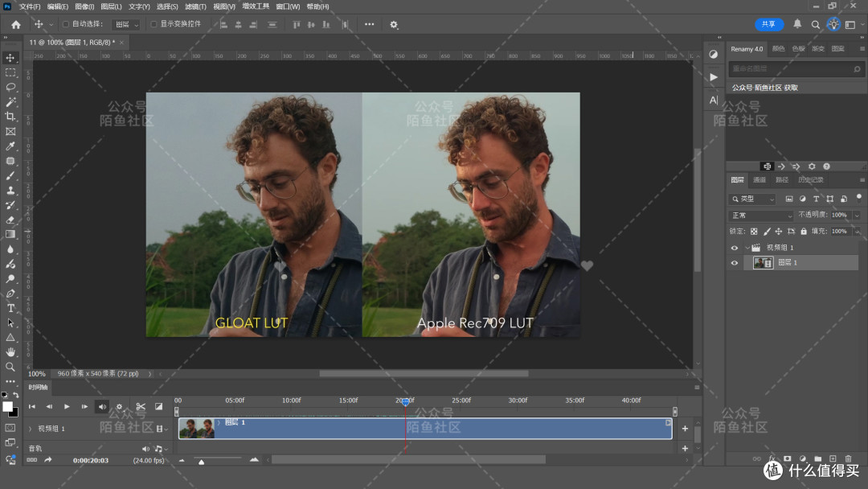Image resolution: width=868 pixels, height=489 pixels.
Task: Open the auto-select 图层 dropdown
Action: coord(126,24)
